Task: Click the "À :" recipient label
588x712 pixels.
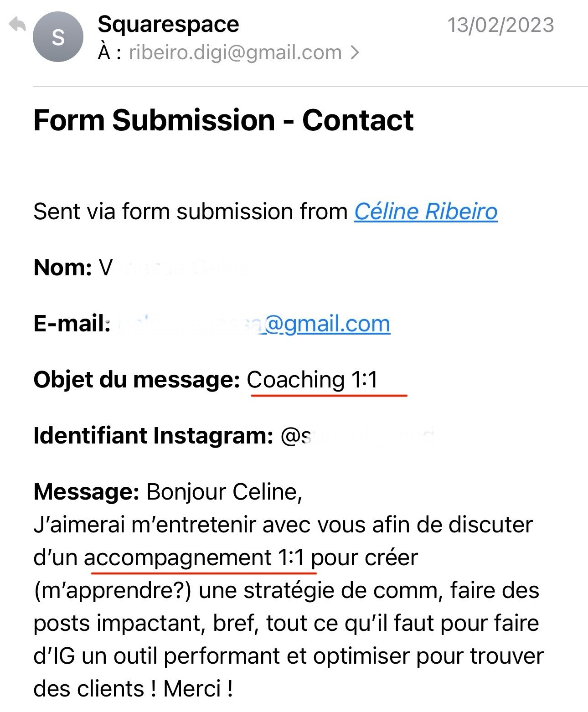Action: pos(109,53)
